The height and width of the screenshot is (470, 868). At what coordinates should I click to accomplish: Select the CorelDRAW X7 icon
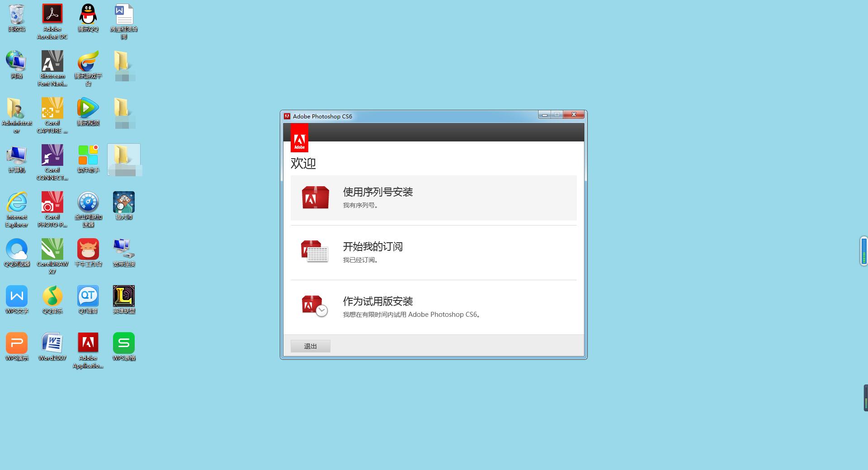point(52,256)
